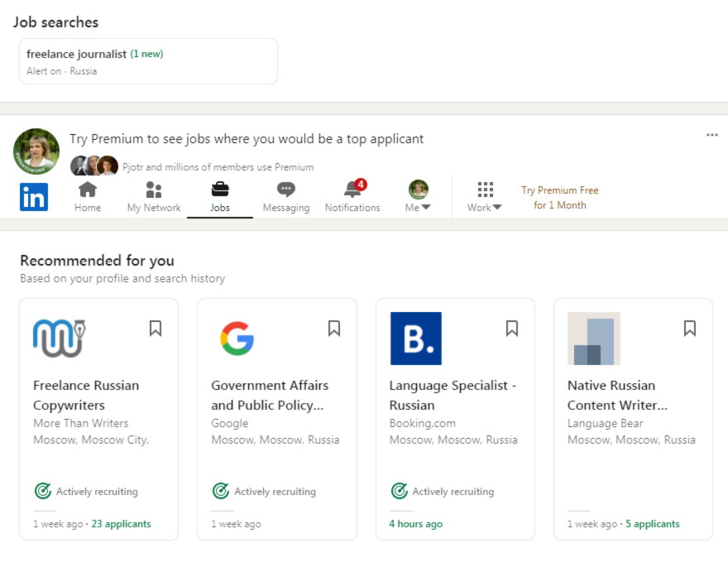Image resolution: width=728 pixels, height=567 pixels.
Task: Click More Than Writers company name
Action: coord(81,424)
